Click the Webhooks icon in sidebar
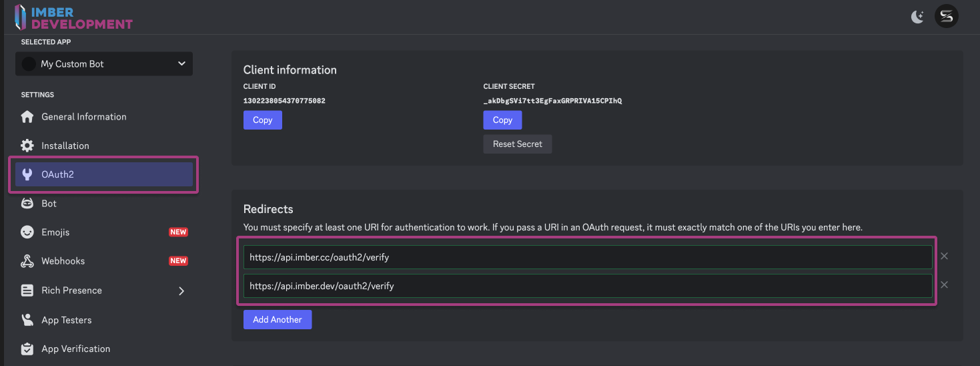Viewport: 980px width, 366px height. [x=27, y=261]
